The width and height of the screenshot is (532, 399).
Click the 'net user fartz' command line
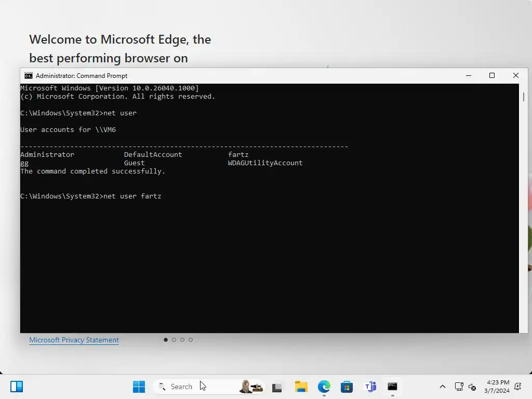click(x=91, y=196)
